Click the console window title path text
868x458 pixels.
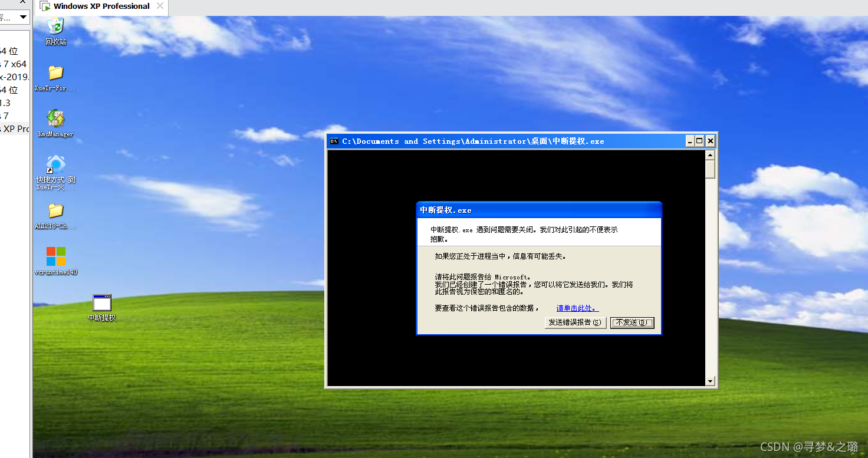point(473,141)
